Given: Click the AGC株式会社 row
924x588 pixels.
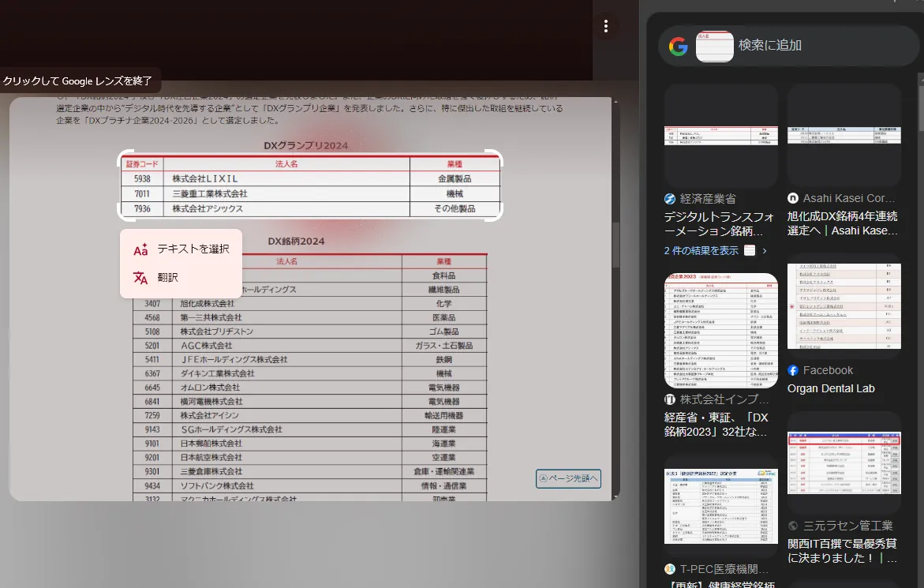Looking at the screenshot, I should pyautogui.click(x=310, y=346).
